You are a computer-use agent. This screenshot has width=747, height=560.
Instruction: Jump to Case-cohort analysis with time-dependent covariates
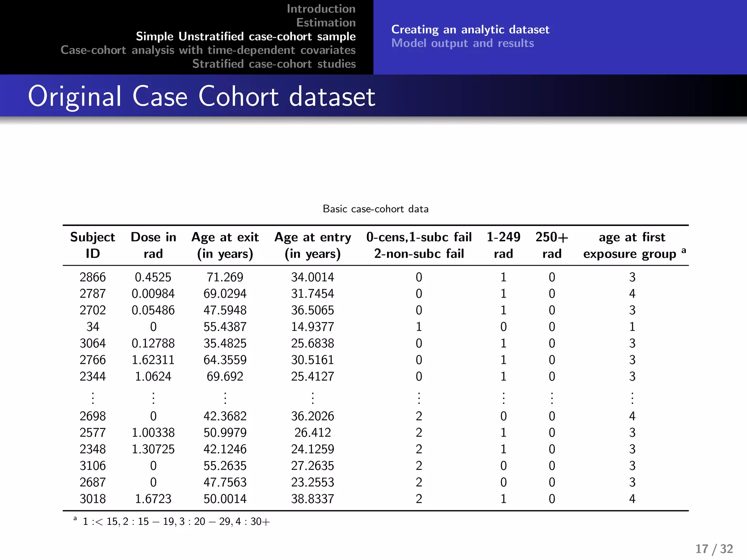(x=208, y=50)
